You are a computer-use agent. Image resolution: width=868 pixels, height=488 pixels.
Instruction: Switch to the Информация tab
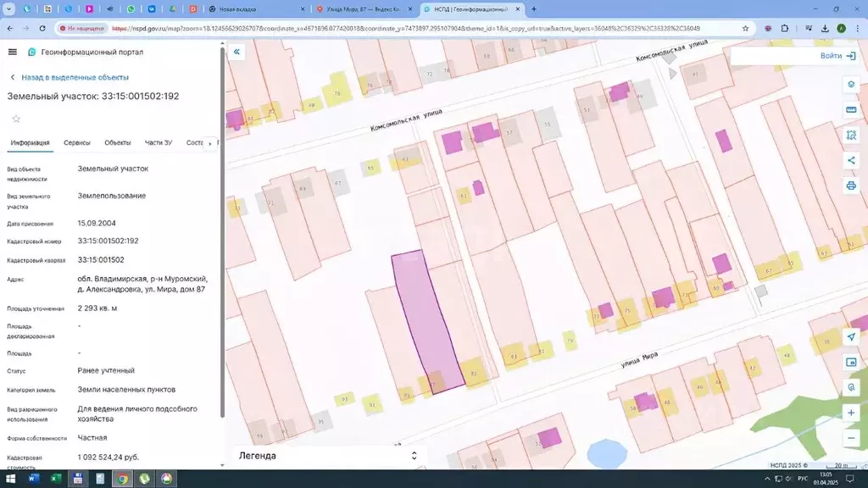pos(30,142)
